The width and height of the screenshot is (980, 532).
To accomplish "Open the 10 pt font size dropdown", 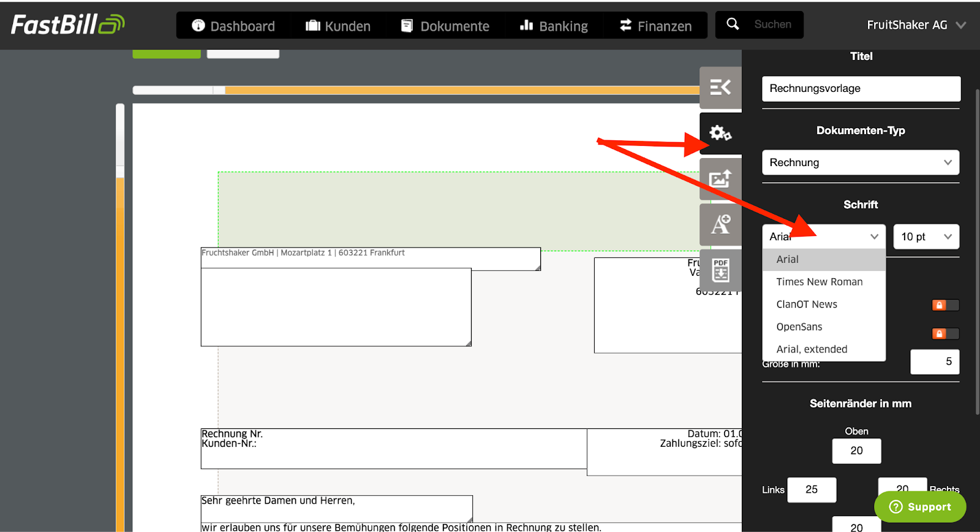I will 926,237.
